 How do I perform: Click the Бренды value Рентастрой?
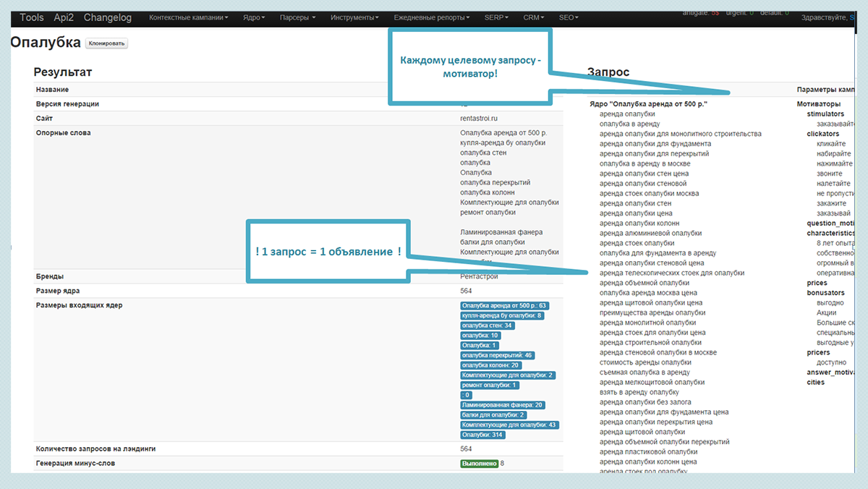pos(479,276)
